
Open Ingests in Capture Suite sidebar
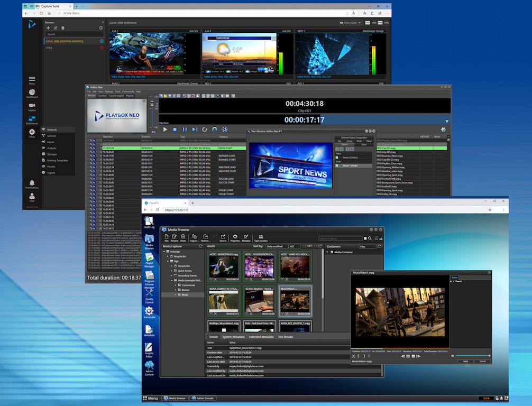32,107
